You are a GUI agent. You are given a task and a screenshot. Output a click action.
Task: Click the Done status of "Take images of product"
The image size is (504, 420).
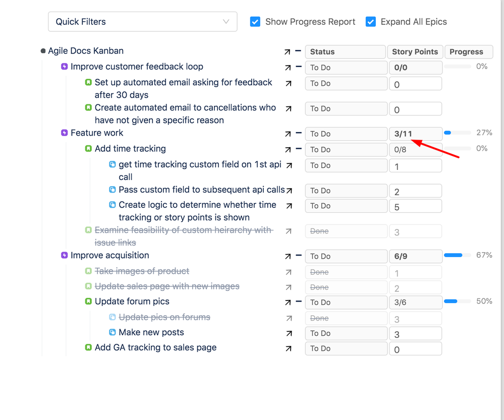coord(346,272)
